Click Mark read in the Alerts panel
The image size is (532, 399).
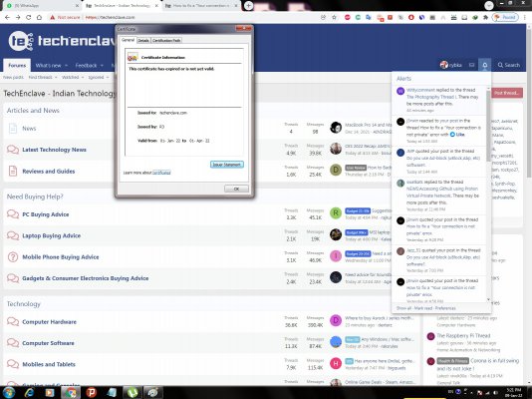coord(422,308)
